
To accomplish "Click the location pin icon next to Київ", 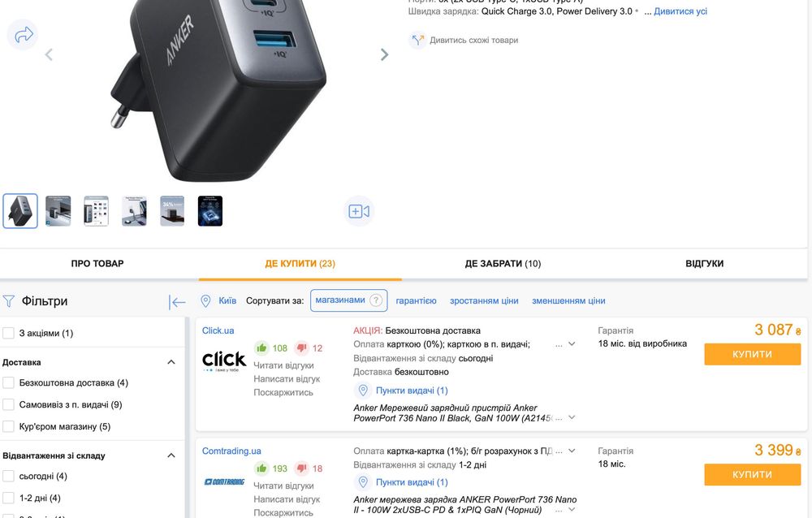I will (205, 301).
